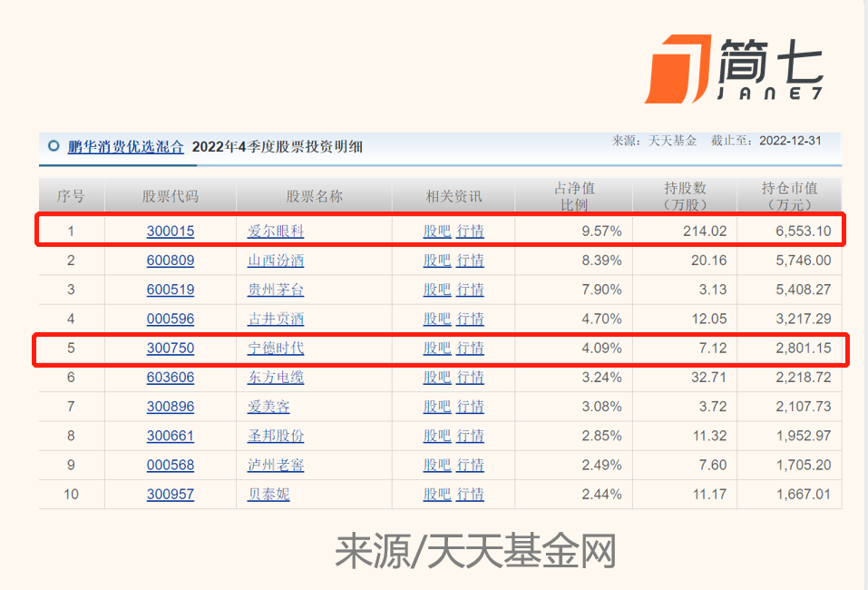Open stock code 300896 link
Image resolution: width=868 pixels, height=590 pixels.
pyautogui.click(x=171, y=407)
